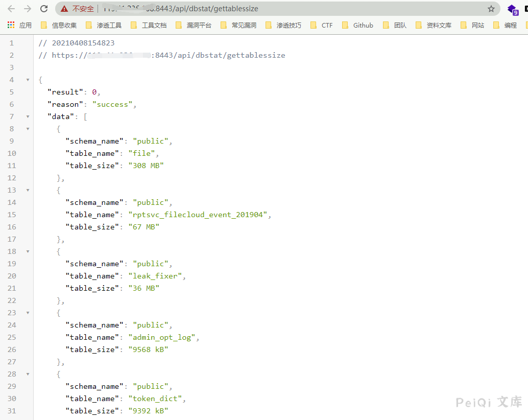Open the 渗透工具 bookmarks folder
Screen dimensions: 528x420
(104, 25)
